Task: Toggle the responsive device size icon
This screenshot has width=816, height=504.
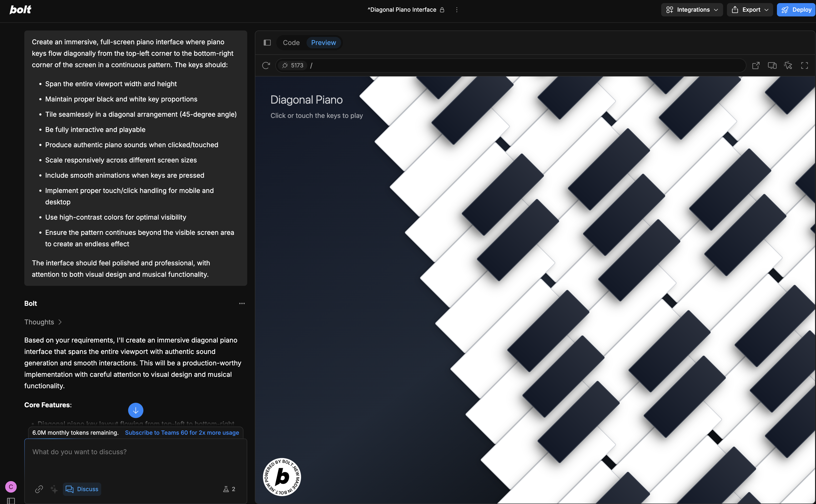Action: (x=772, y=65)
